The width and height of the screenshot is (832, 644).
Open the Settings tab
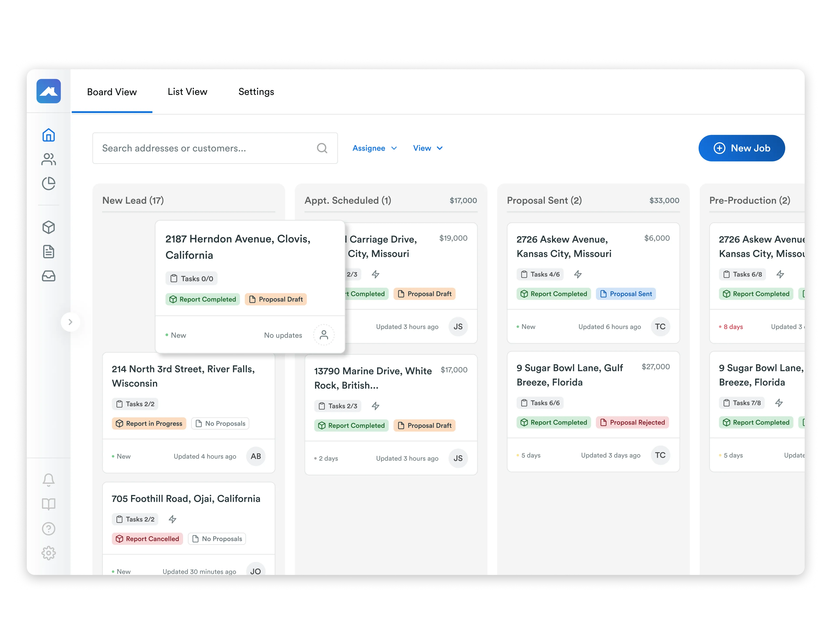tap(256, 92)
